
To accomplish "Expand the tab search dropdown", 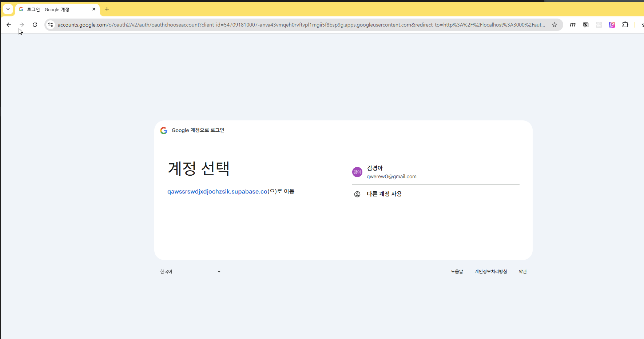I will tap(8, 9).
